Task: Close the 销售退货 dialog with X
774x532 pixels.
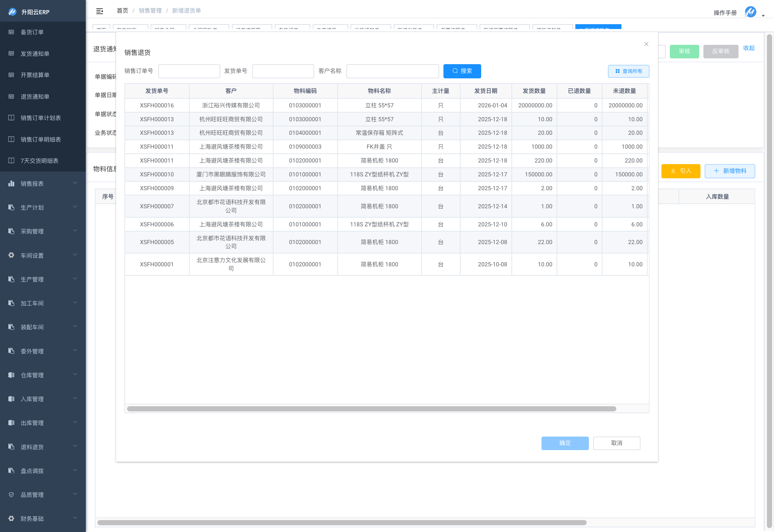Action: click(x=646, y=44)
